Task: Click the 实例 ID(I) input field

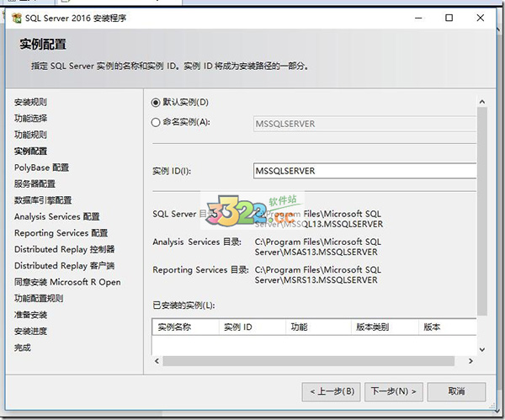Action: point(364,171)
